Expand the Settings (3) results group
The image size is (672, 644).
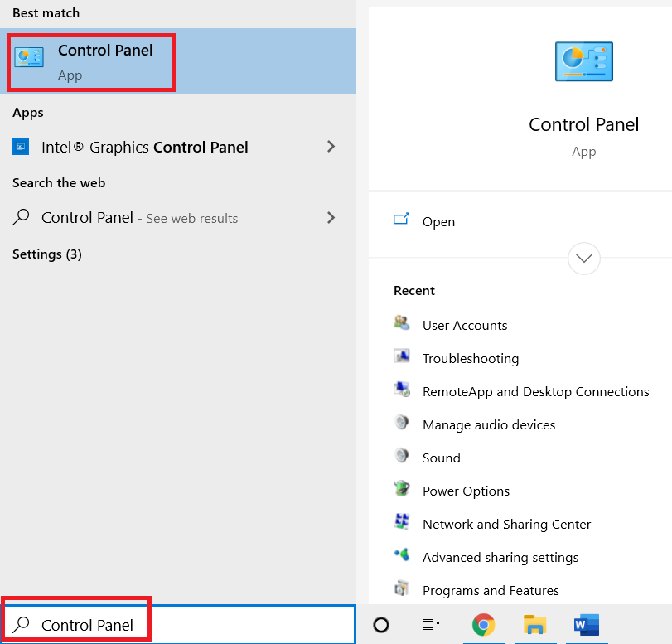click(47, 254)
